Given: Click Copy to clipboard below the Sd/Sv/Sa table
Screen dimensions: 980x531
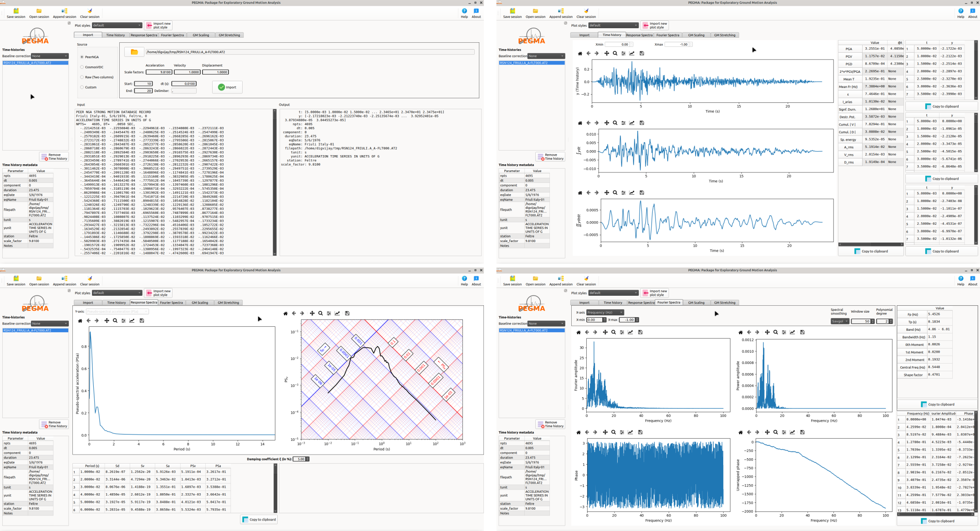Looking at the screenshot, I should point(259,520).
